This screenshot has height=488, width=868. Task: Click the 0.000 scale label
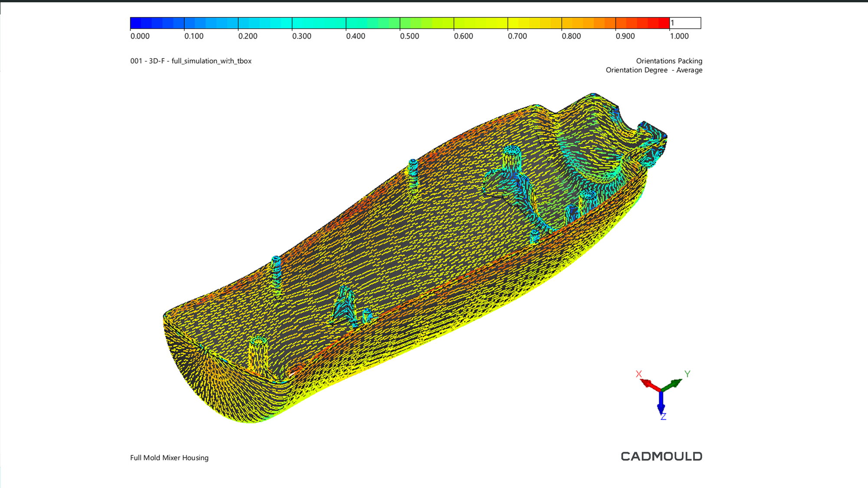click(140, 36)
